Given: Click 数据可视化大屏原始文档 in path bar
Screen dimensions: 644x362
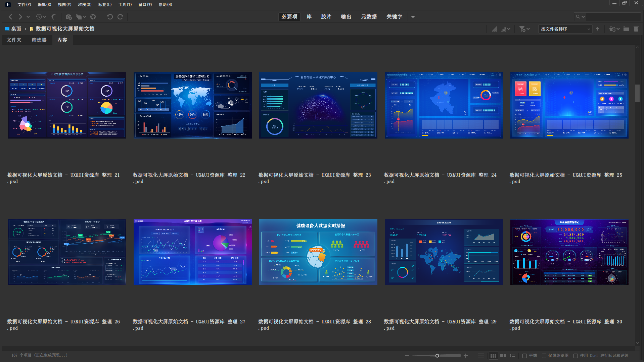Looking at the screenshot, I should pos(65,29).
